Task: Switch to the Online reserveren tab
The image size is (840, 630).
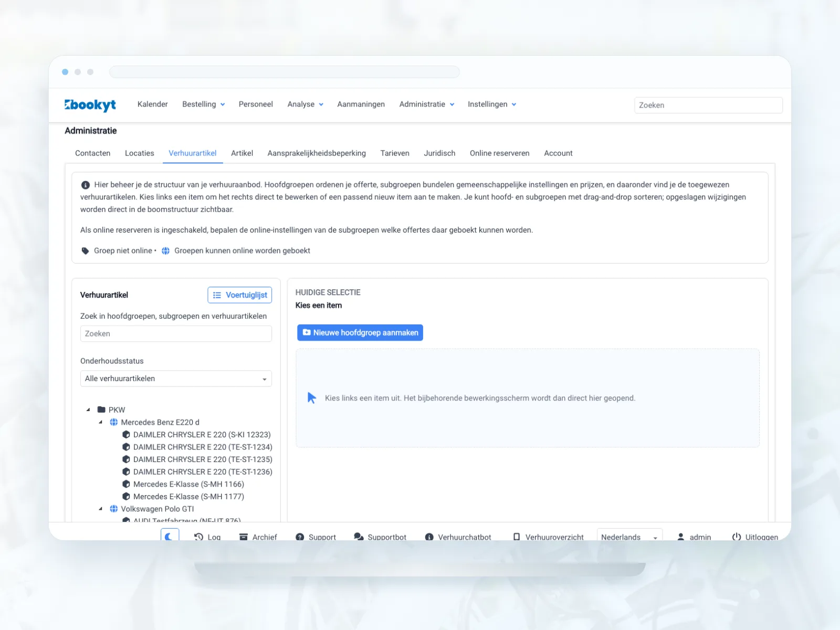Action: [x=500, y=153]
